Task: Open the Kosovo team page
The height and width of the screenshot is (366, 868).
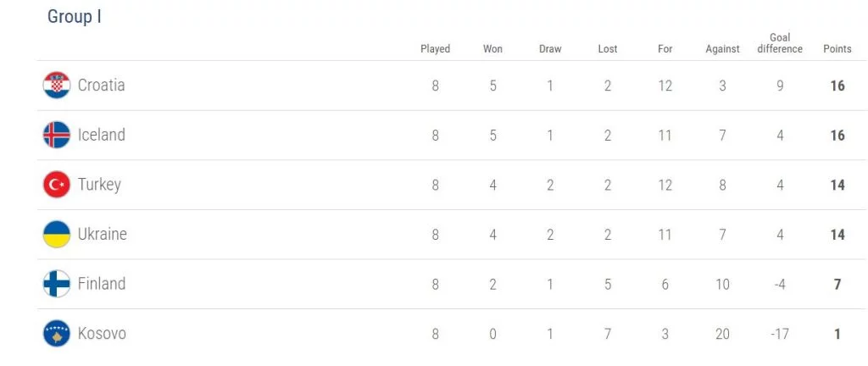Action: point(102,334)
